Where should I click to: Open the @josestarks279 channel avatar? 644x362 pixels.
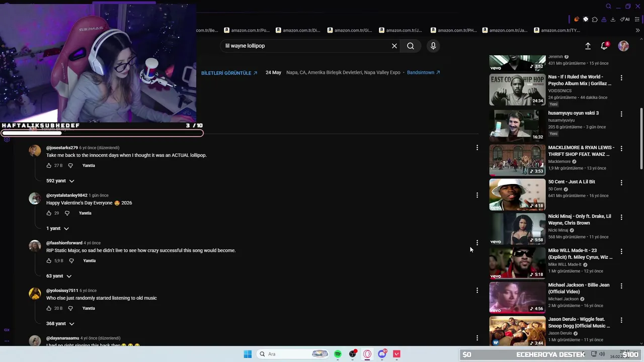pos(35,151)
